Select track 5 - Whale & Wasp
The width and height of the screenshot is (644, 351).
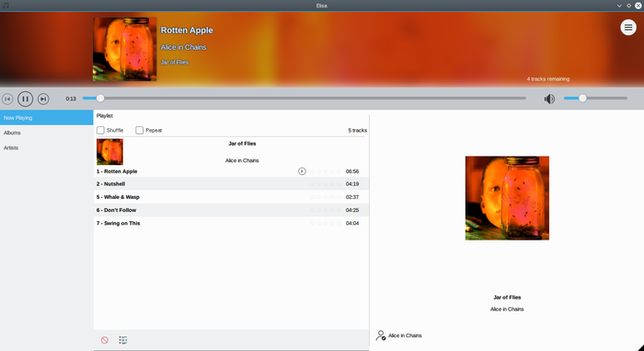[x=231, y=197]
